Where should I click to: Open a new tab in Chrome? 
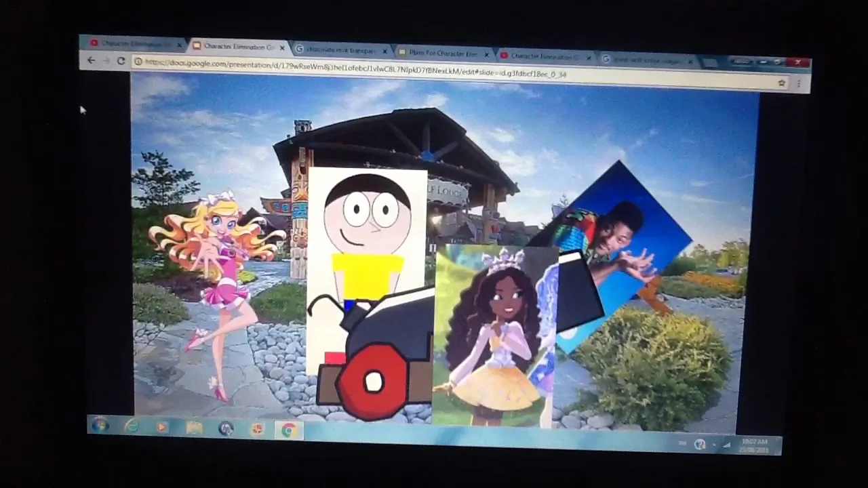tap(709, 62)
